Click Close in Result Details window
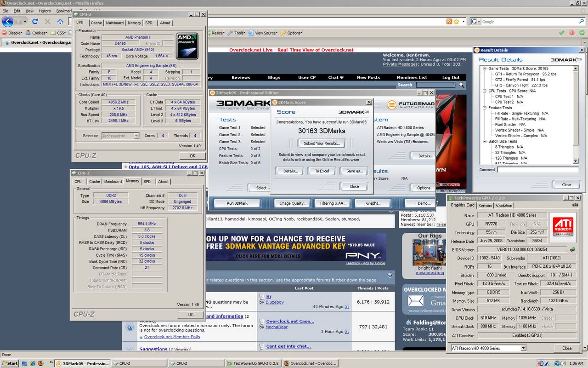This screenshot has width=588, height=368. pyautogui.click(x=566, y=184)
